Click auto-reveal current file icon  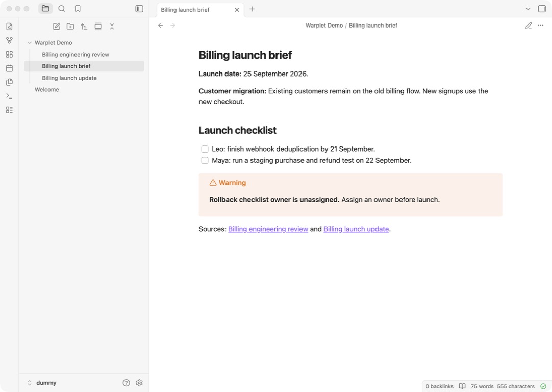[98, 27]
